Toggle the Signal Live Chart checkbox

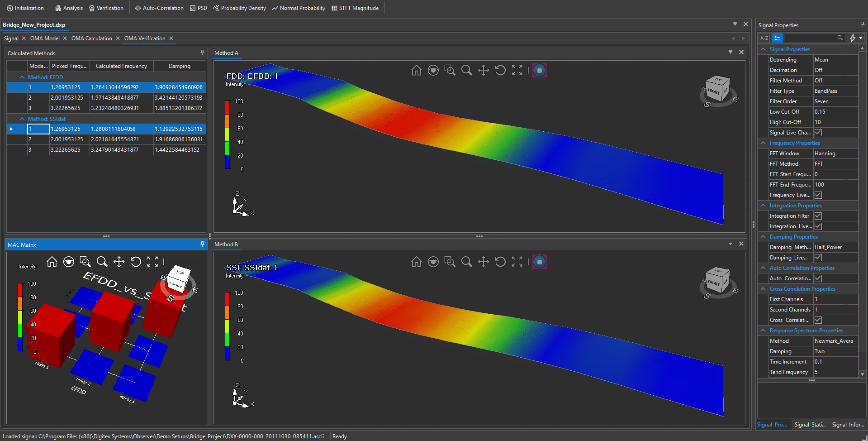point(818,133)
